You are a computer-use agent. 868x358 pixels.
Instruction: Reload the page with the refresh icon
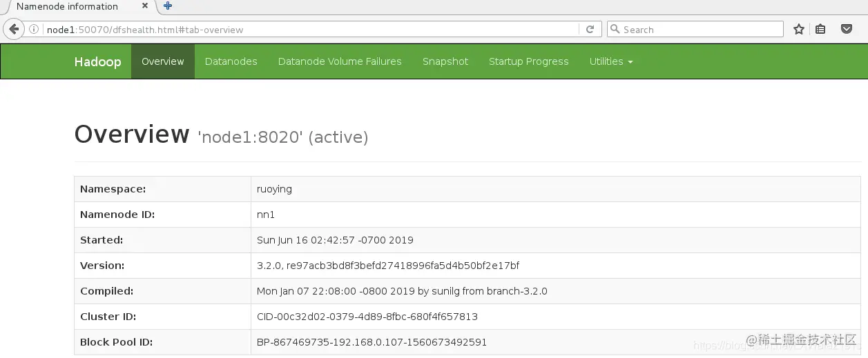click(590, 30)
